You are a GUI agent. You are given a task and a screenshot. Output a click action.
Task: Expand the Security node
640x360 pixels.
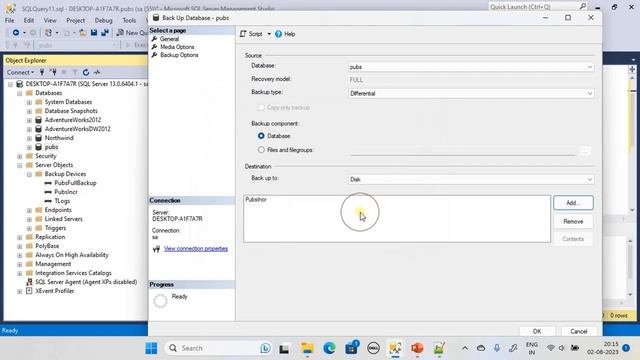pyautogui.click(x=20, y=156)
